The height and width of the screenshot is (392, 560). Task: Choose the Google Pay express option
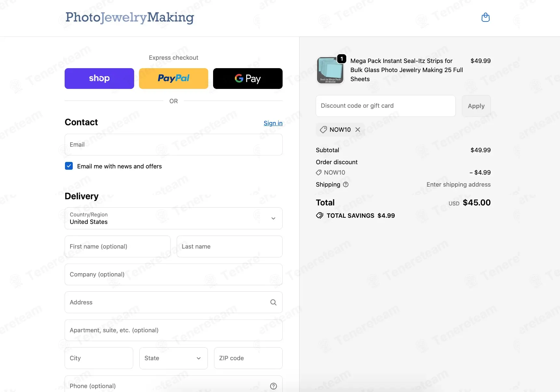point(248,79)
